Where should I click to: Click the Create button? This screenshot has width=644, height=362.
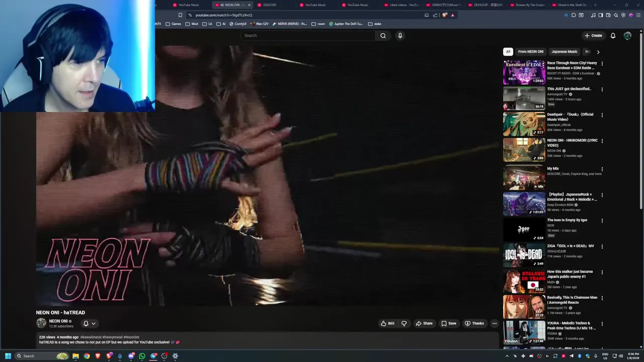(593, 36)
